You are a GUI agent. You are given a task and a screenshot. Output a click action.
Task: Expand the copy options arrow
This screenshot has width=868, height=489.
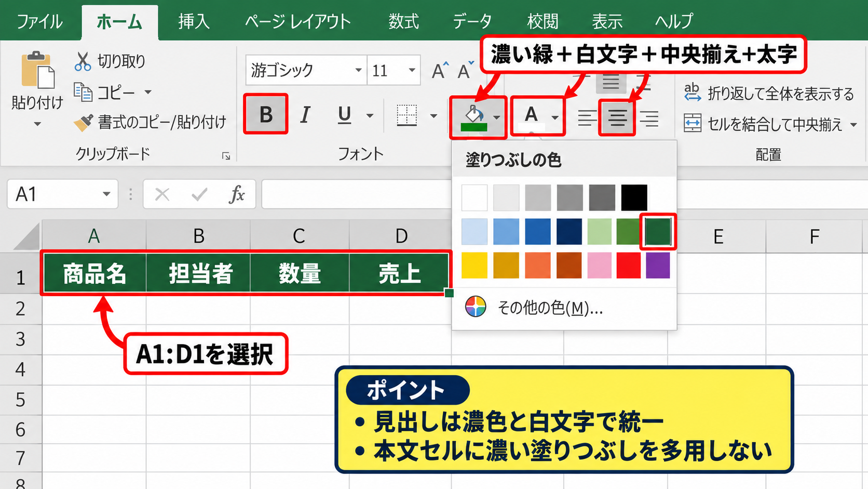pyautogui.click(x=148, y=92)
